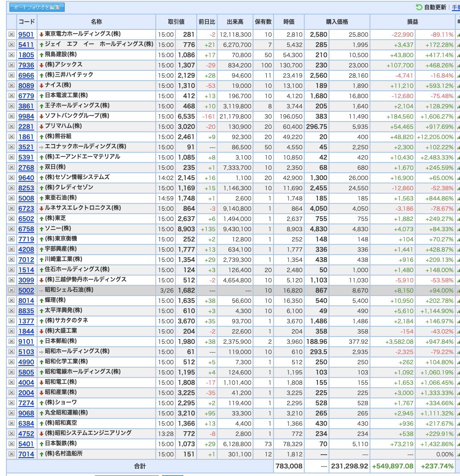This screenshot has width=460, height=476.
Task: Click the ポートフォリオを編集 button
Action: (x=37, y=7)
